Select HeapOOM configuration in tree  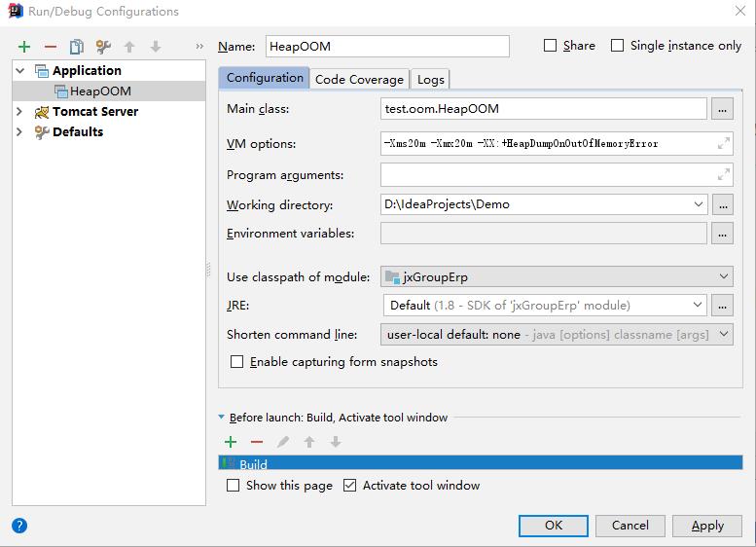pyautogui.click(x=109, y=91)
